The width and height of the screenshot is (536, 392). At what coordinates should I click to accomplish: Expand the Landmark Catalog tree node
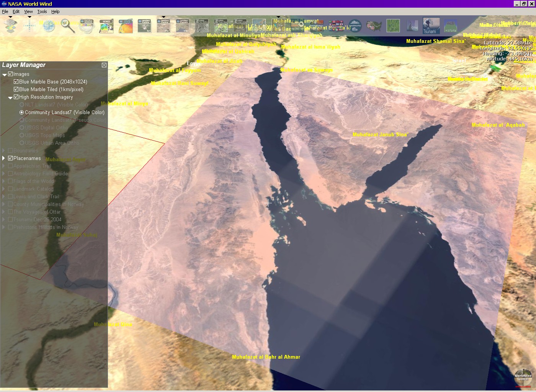coord(4,189)
